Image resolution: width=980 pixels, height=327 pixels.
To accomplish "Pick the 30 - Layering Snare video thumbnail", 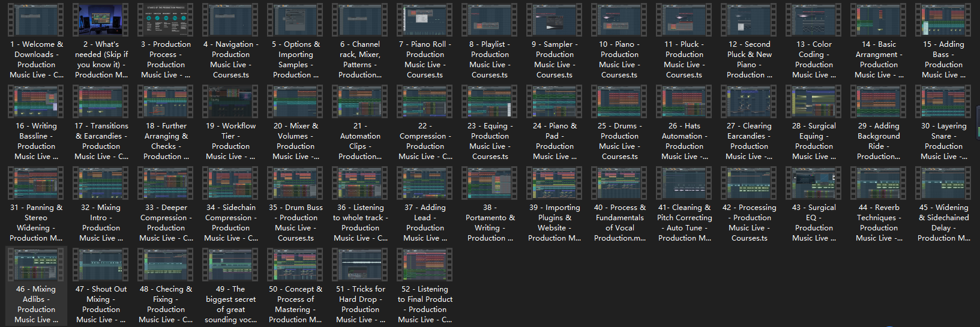I will pos(943,101).
